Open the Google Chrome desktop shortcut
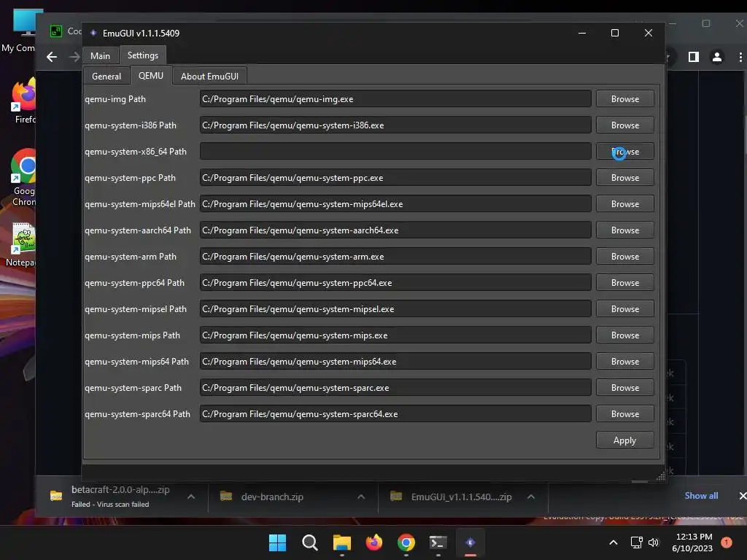This screenshot has width=747, height=560. (x=24, y=177)
